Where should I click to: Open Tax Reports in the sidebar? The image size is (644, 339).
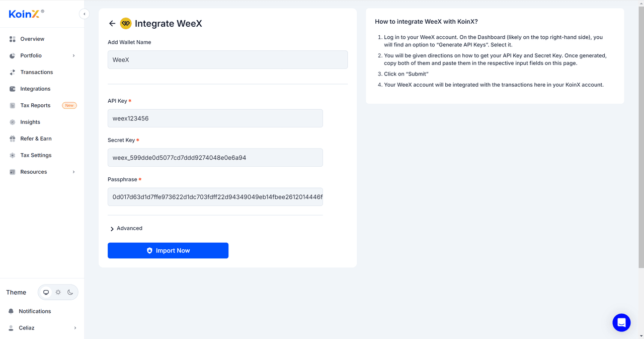(x=35, y=105)
